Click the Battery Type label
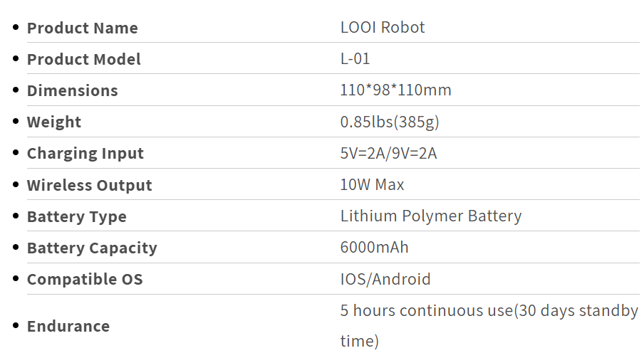The image size is (644, 353). (x=77, y=216)
